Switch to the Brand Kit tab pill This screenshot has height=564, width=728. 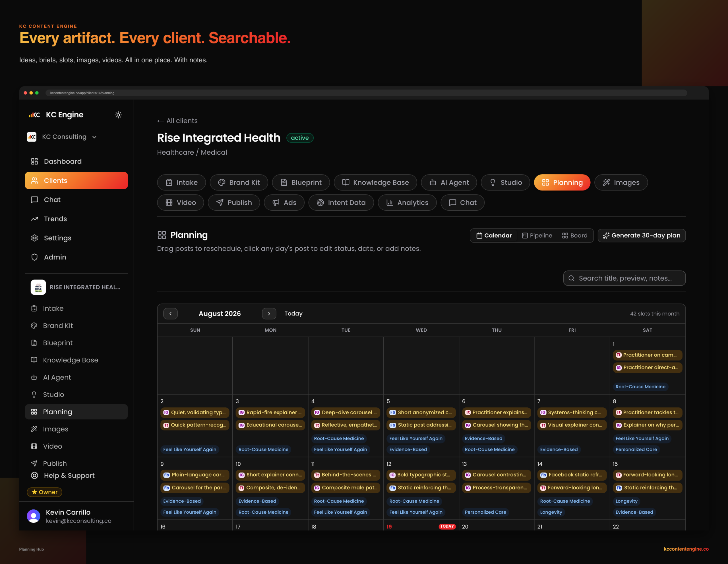coord(239,183)
